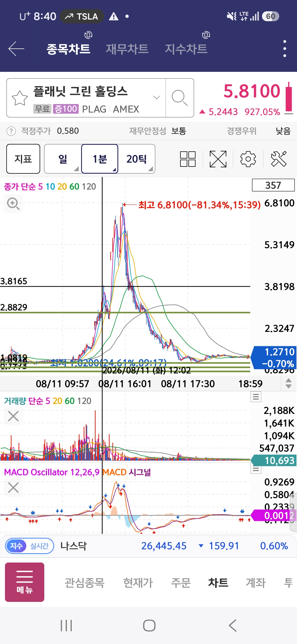Tap the MACD Oscillator 12,26,9 label
The image size is (297, 644).
tap(52, 472)
